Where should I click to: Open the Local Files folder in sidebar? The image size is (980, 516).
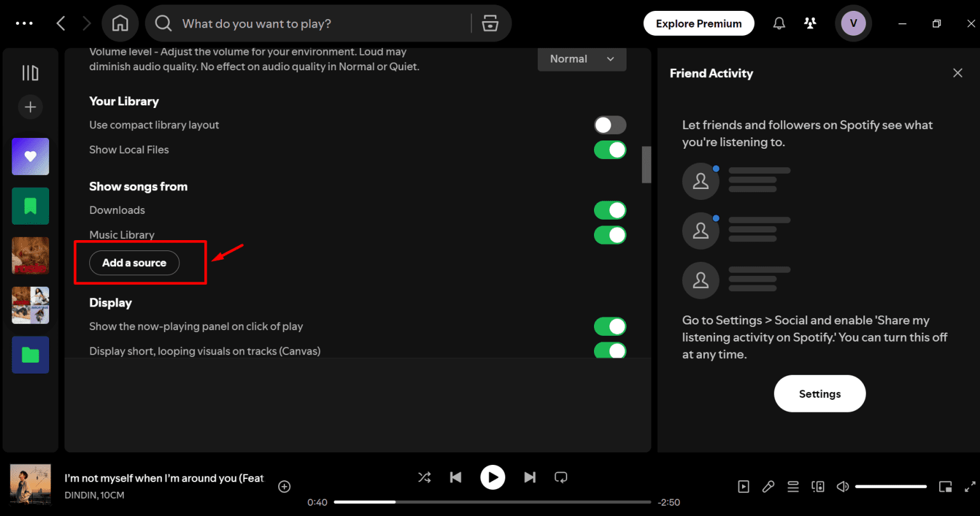coord(30,354)
